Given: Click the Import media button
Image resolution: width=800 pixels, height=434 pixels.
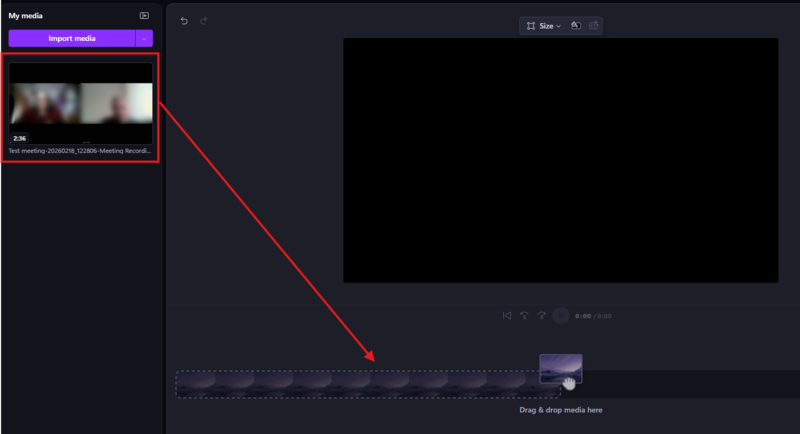Looking at the screenshot, I should (71, 38).
